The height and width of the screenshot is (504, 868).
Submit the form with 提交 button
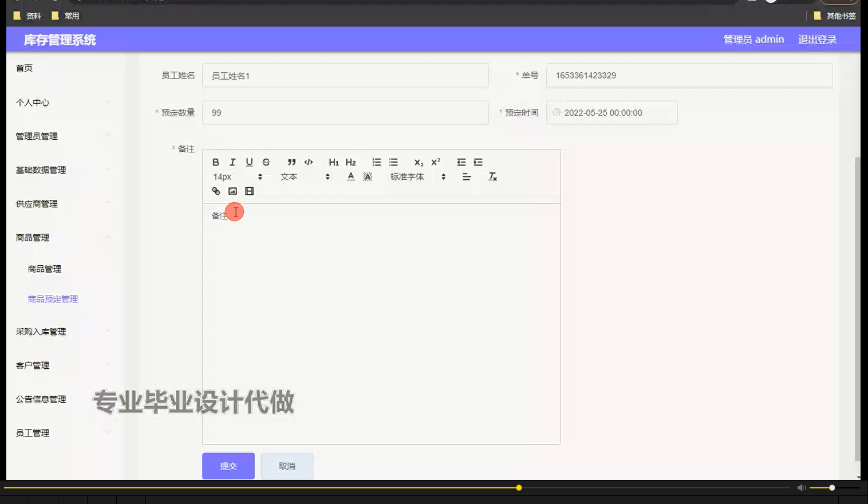click(x=228, y=466)
